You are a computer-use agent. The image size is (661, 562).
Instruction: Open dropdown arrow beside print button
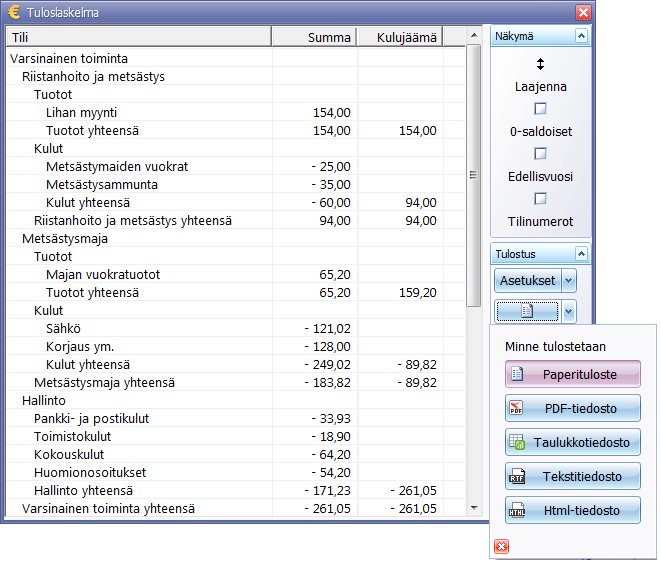coord(569,312)
